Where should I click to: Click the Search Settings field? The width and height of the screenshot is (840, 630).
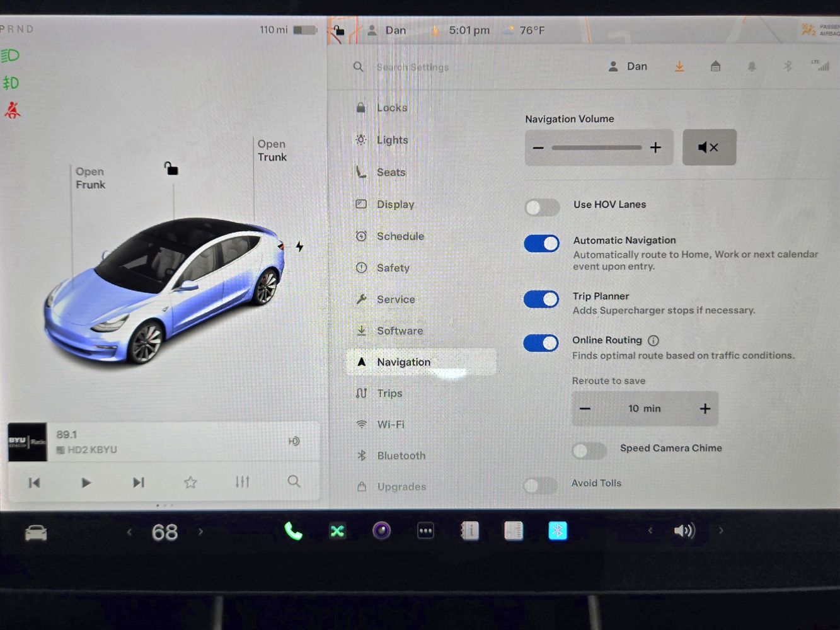[413, 67]
